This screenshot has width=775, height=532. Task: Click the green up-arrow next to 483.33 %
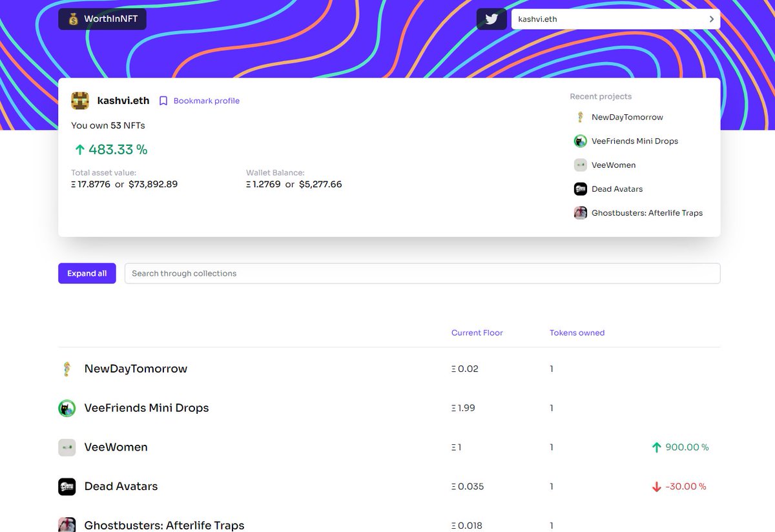(x=79, y=150)
